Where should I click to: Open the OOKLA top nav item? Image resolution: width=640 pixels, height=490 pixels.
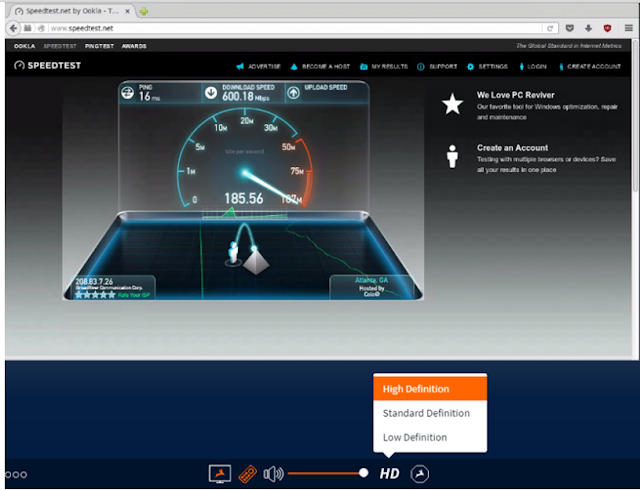24,46
